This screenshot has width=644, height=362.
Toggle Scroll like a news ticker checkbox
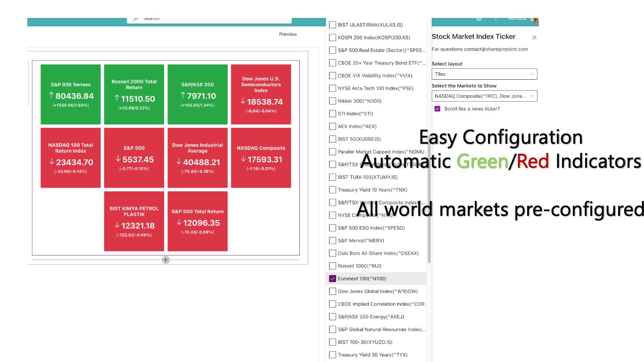438,109
